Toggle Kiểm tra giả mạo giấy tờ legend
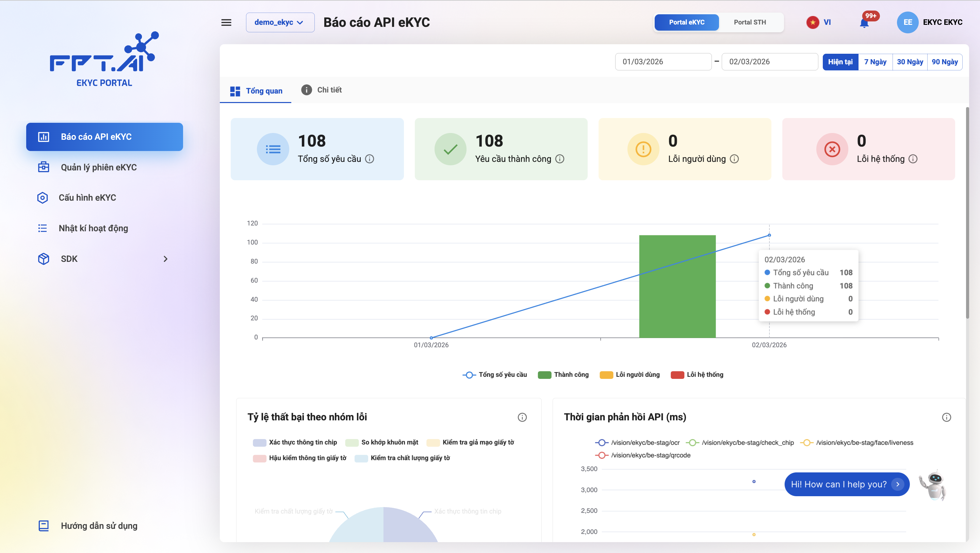The width and height of the screenshot is (980, 553). (x=470, y=443)
